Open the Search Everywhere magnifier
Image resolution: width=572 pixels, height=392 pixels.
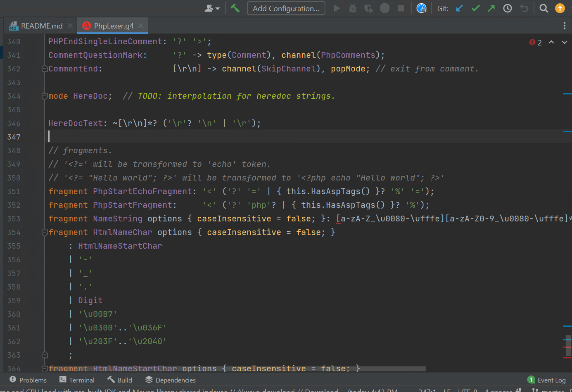click(x=544, y=8)
